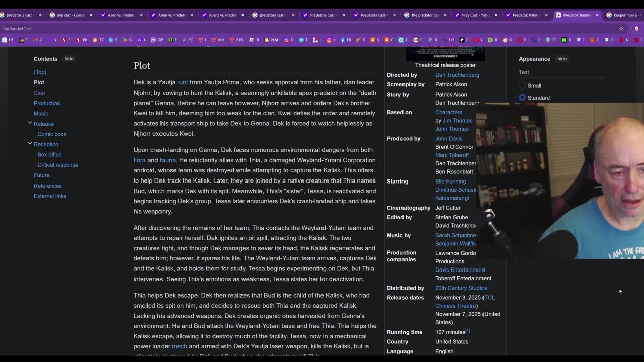Open the Twitch bookmark labeled T

coord(581,40)
